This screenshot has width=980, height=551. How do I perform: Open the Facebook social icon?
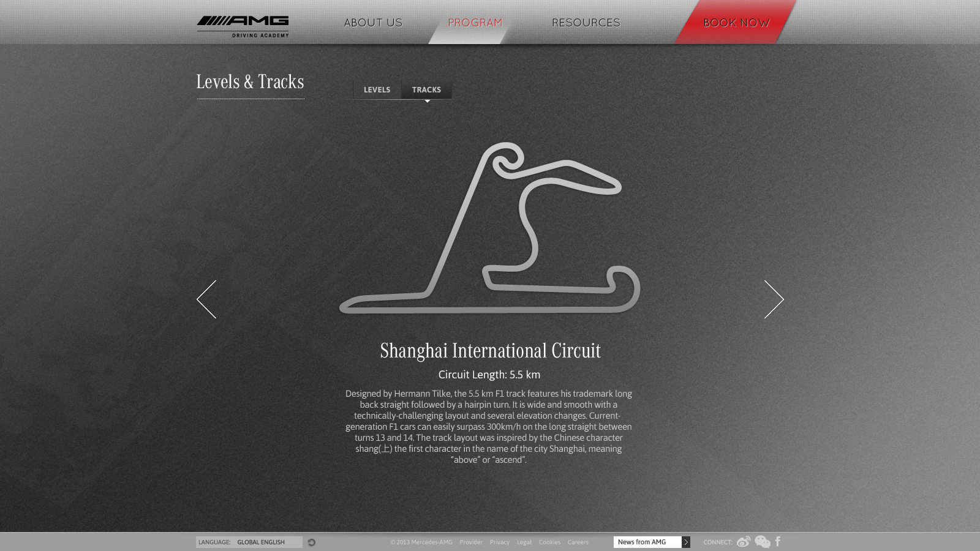tap(778, 541)
